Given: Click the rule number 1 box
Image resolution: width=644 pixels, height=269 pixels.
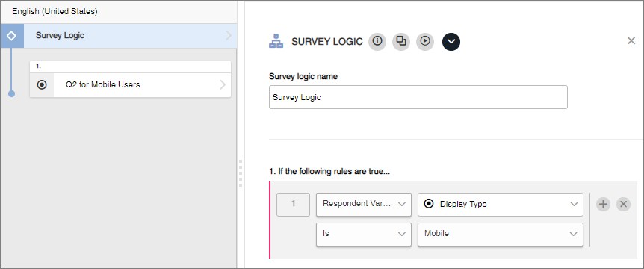Looking at the screenshot, I should pos(294,204).
